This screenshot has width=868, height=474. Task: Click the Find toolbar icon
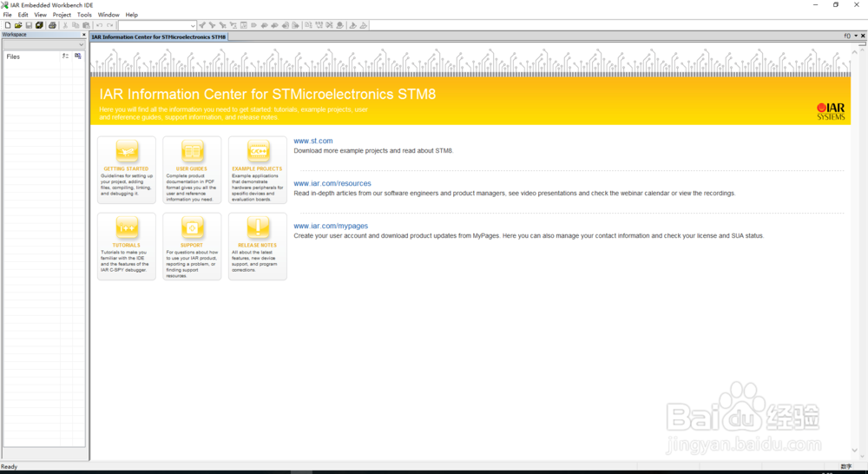pos(222,25)
